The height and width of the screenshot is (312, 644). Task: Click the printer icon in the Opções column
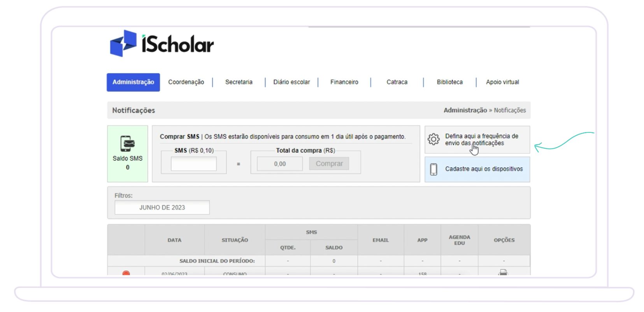point(503,272)
